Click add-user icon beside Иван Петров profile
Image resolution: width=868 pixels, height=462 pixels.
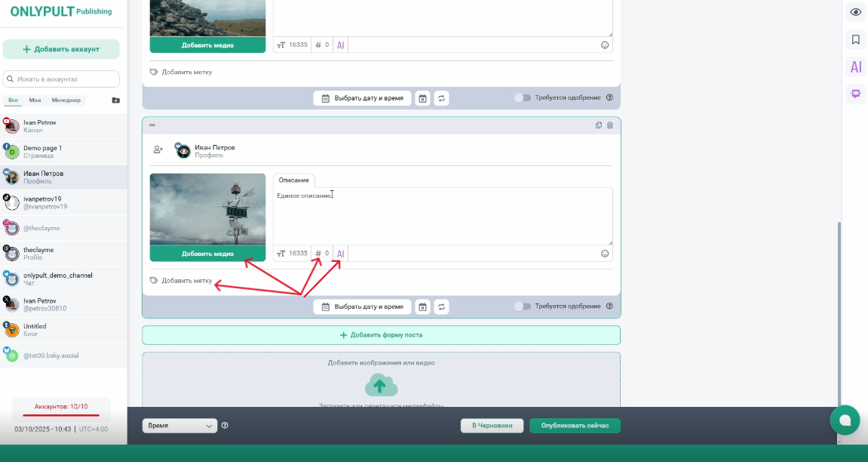pyautogui.click(x=158, y=150)
